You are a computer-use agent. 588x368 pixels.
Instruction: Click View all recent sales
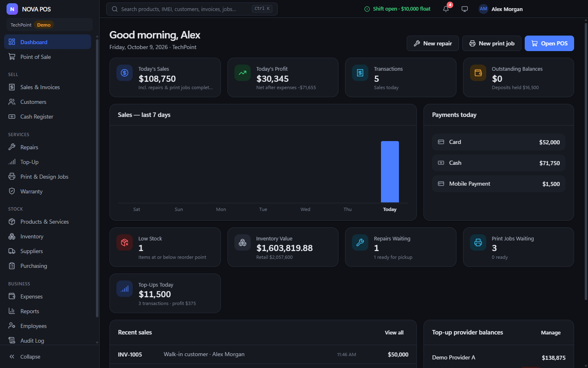(394, 332)
